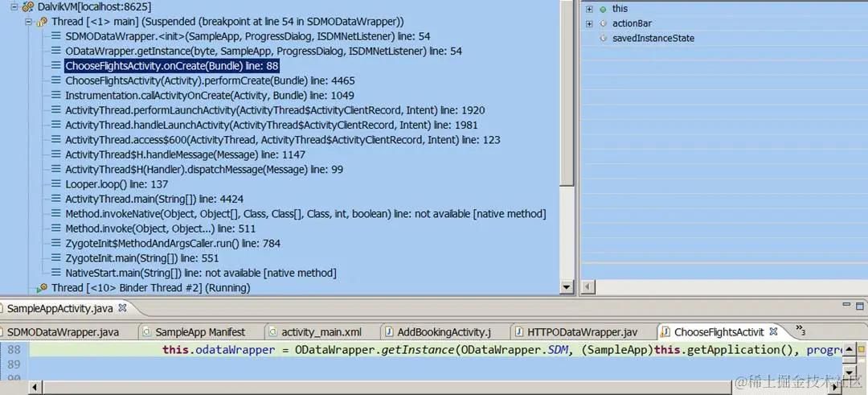Viewport: 868px width, 395px height.
Task: Switch to SampleAppActivity.java tab
Action: (59, 308)
